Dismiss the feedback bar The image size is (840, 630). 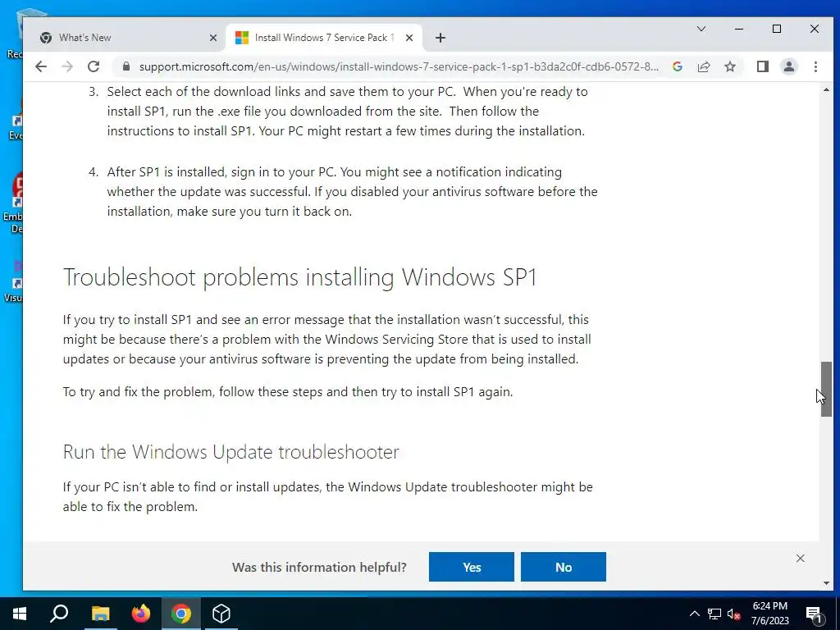coord(800,558)
